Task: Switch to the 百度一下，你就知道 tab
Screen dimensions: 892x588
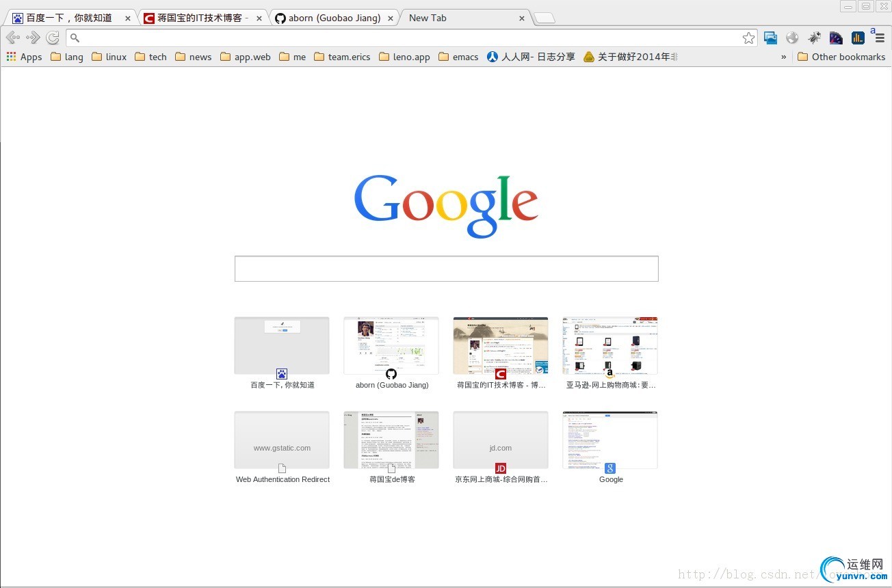Action: [x=71, y=18]
